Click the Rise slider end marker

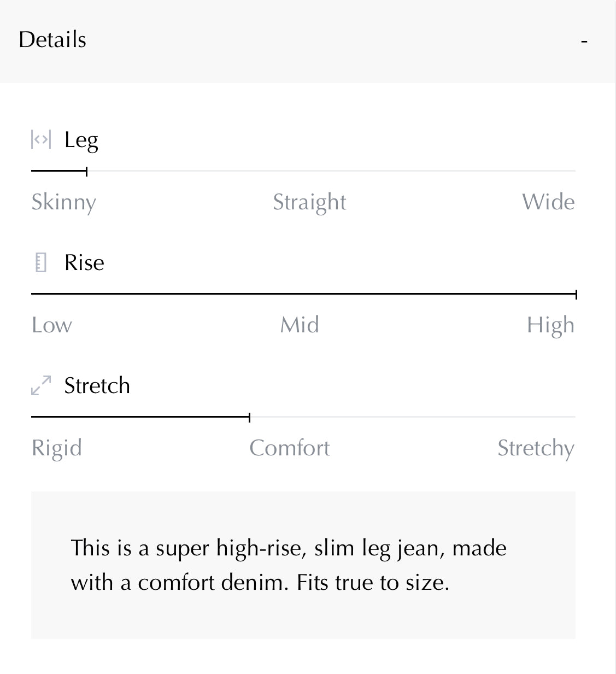[x=576, y=294]
